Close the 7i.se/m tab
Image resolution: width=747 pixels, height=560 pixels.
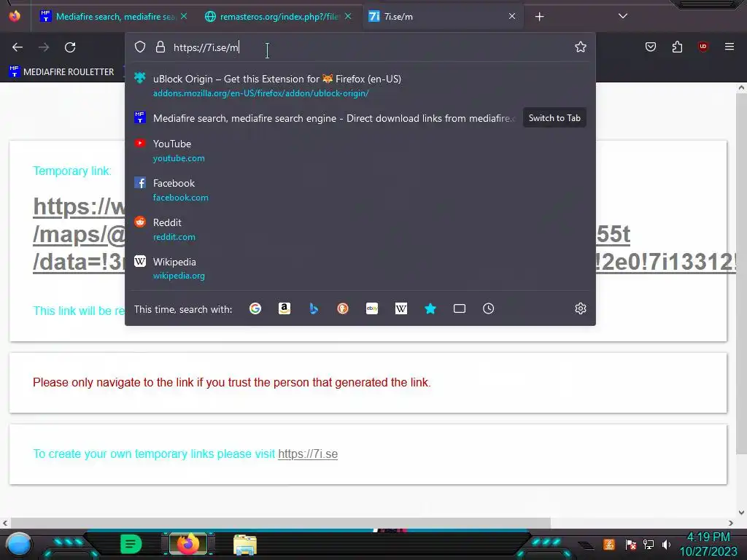511,16
